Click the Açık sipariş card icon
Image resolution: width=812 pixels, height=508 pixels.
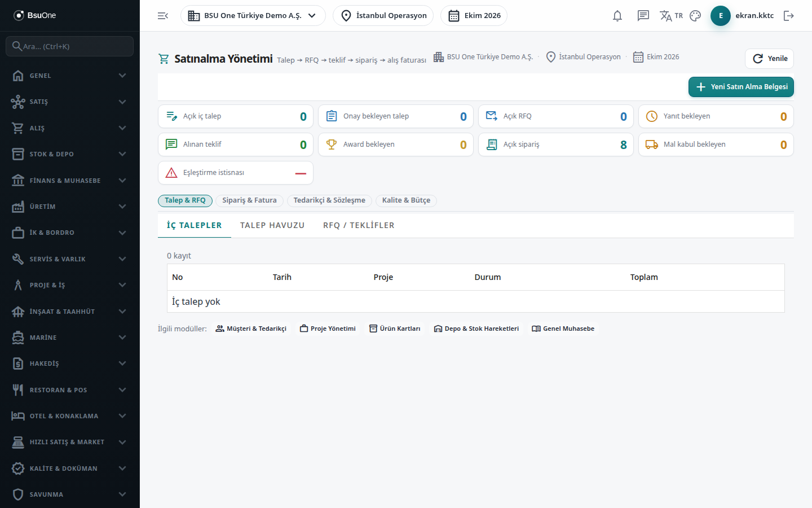point(492,144)
